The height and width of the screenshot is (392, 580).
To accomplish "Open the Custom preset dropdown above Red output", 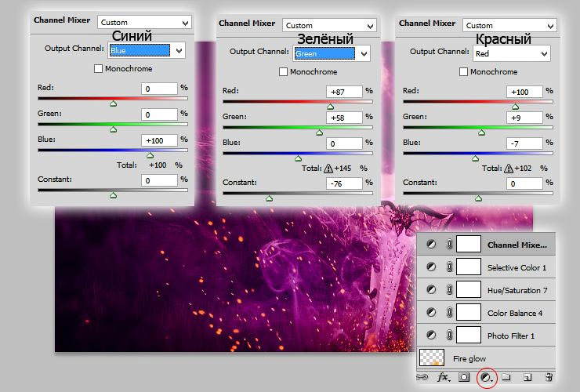I will (509, 26).
